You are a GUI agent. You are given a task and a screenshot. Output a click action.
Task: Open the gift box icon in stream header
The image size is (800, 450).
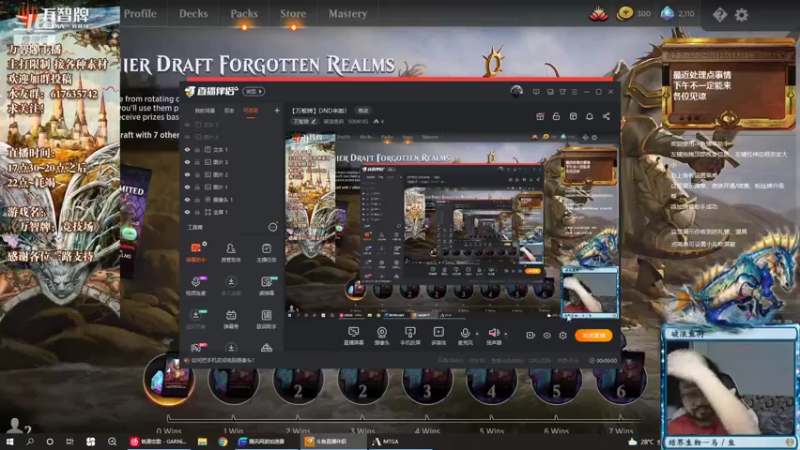coord(540,116)
